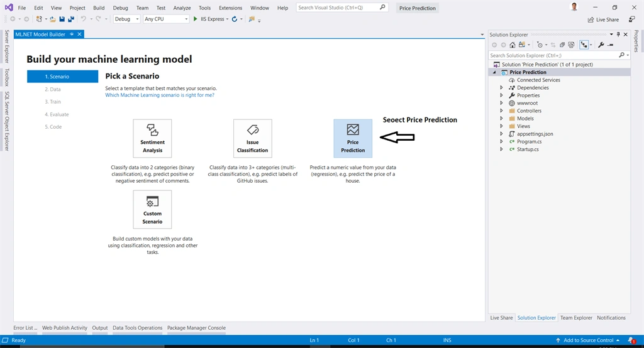The height and width of the screenshot is (348, 644).
Task: Expand the Controllers folder node
Action: 501,111
